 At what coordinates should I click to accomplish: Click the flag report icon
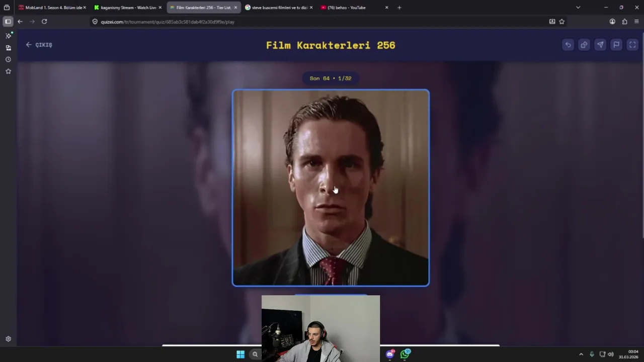pyautogui.click(x=616, y=45)
